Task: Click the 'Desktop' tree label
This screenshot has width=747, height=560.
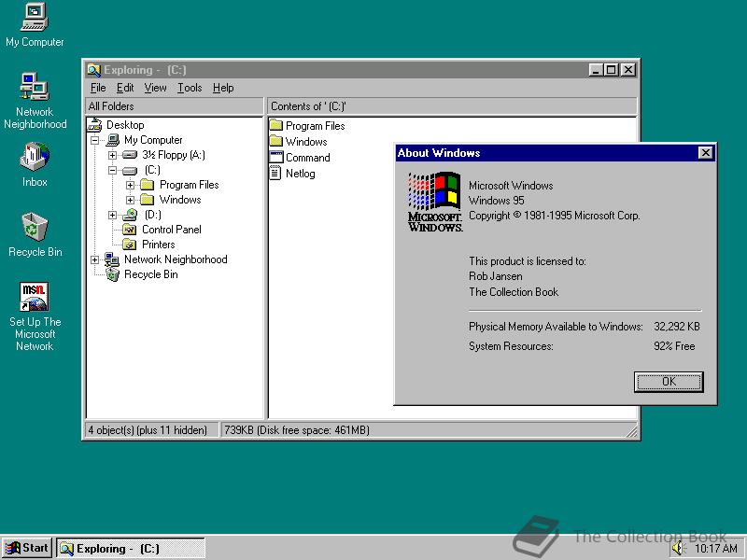Action: coord(125,125)
